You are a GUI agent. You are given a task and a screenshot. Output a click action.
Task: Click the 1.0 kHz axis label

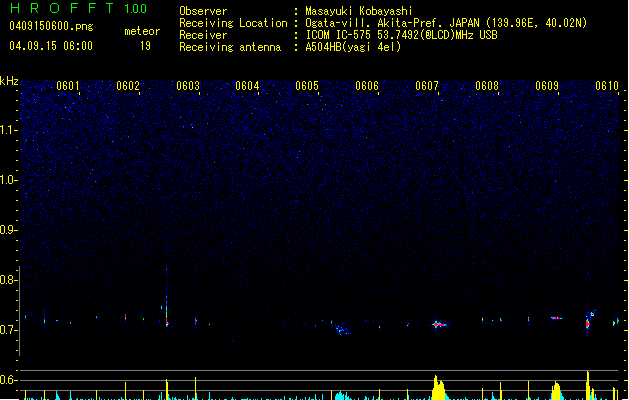(x=8, y=180)
